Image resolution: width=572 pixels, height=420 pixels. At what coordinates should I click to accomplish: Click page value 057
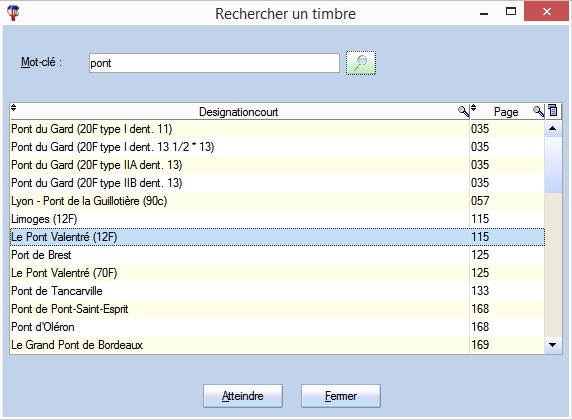(480, 201)
